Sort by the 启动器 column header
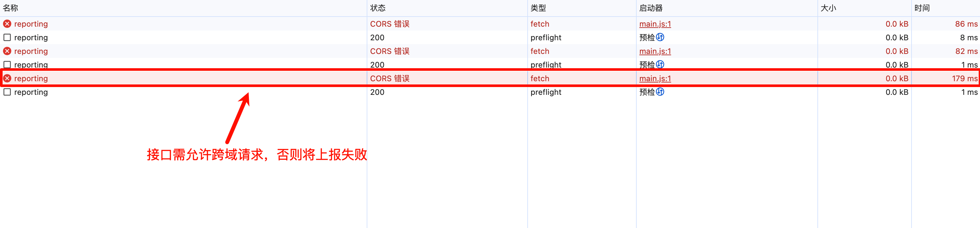 (x=651, y=8)
